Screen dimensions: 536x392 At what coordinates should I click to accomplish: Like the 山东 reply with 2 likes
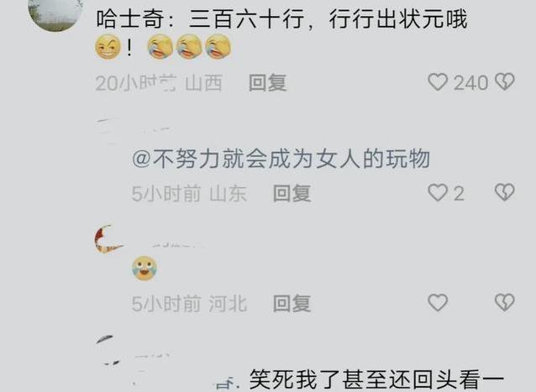point(438,192)
